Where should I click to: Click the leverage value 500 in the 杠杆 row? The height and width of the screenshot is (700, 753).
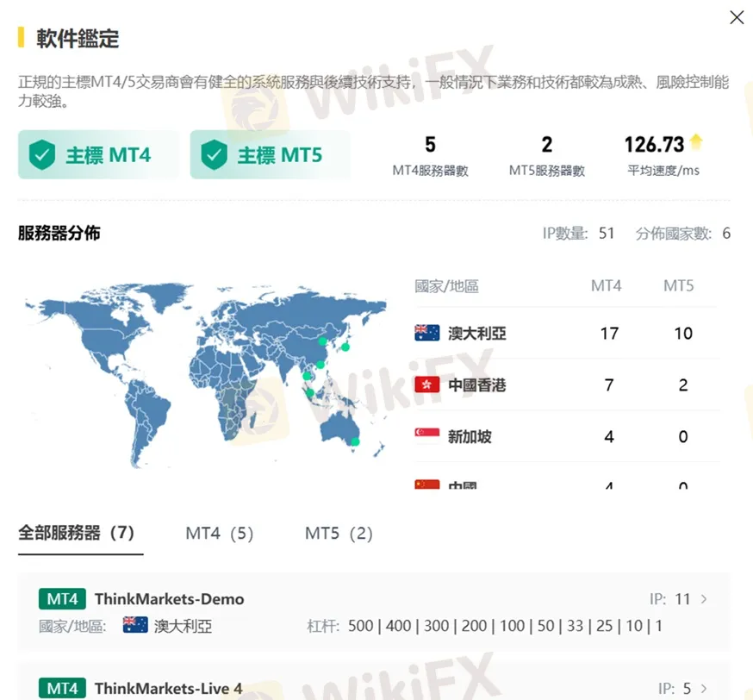pyautogui.click(x=361, y=626)
